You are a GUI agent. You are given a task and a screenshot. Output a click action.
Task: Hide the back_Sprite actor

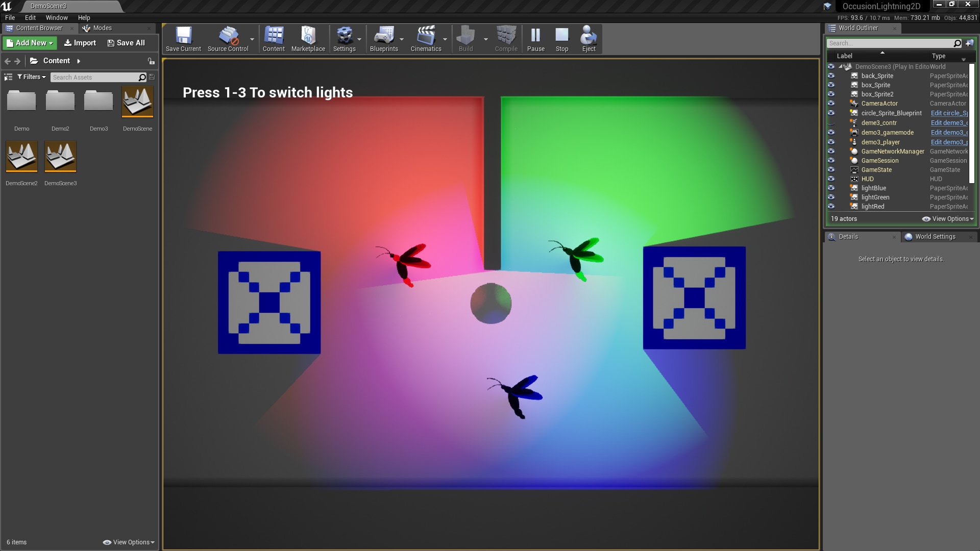point(832,76)
